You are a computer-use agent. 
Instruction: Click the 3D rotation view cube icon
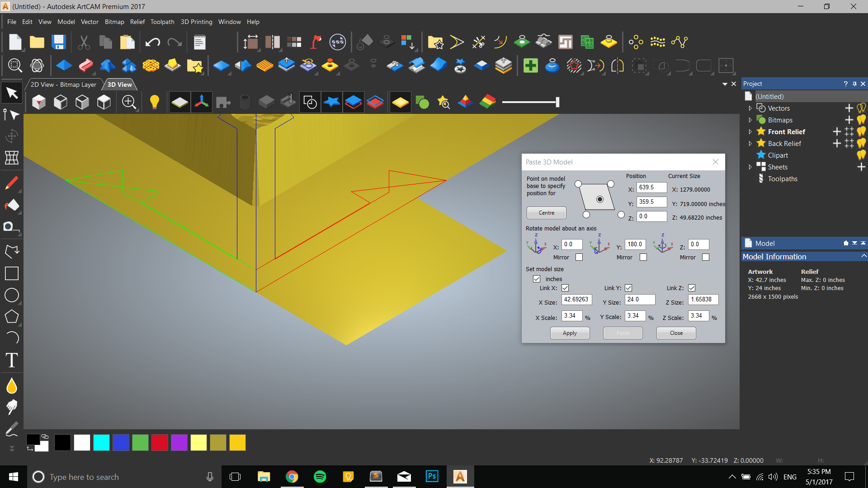coord(38,102)
